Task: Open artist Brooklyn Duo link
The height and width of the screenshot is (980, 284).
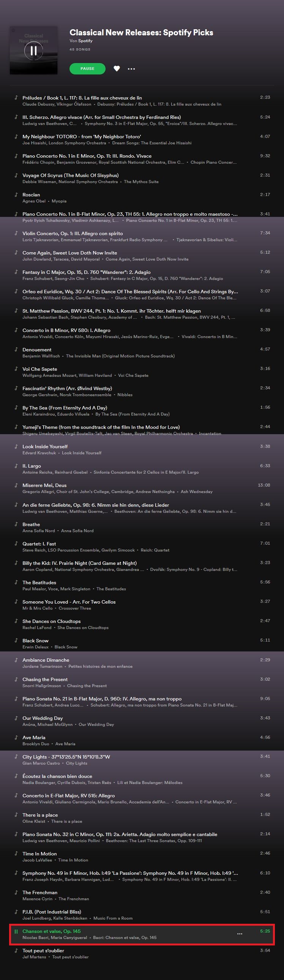Action: (x=36, y=744)
